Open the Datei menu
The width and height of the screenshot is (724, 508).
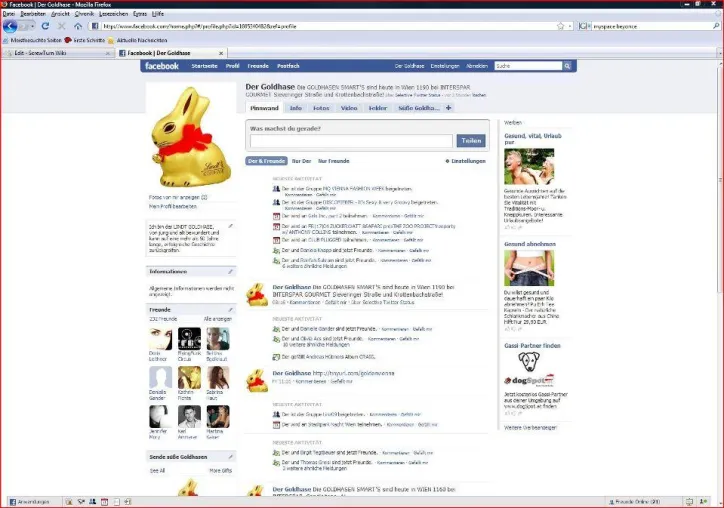[8, 14]
